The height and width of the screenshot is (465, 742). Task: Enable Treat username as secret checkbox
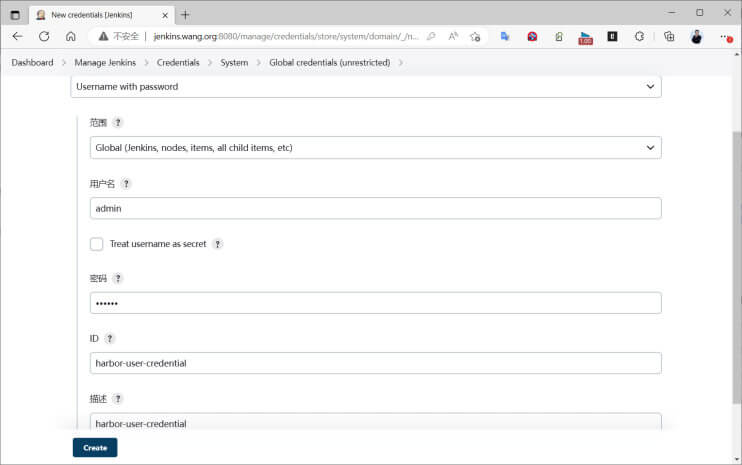pos(97,244)
